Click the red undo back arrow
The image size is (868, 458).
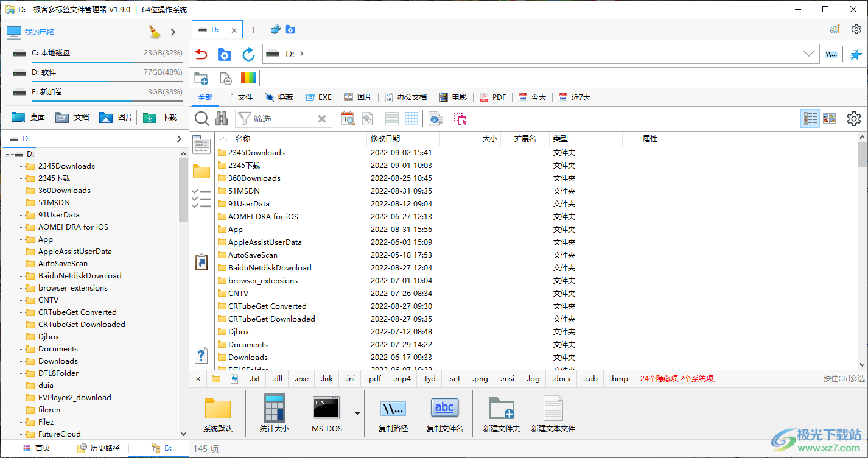point(201,54)
